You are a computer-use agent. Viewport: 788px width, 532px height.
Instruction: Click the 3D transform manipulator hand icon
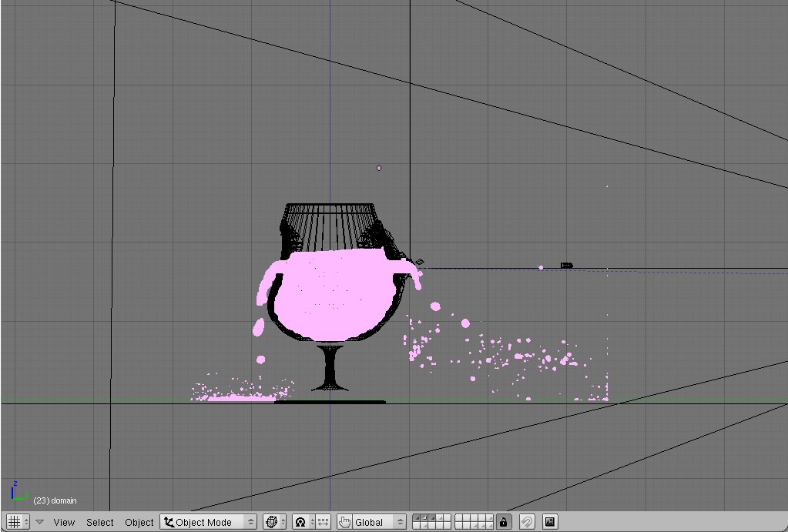[x=345, y=522]
